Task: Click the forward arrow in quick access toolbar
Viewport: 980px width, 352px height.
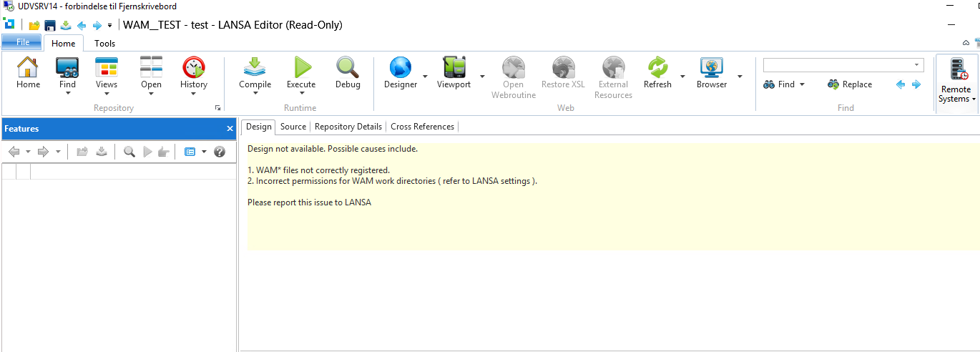Action: coord(97,25)
